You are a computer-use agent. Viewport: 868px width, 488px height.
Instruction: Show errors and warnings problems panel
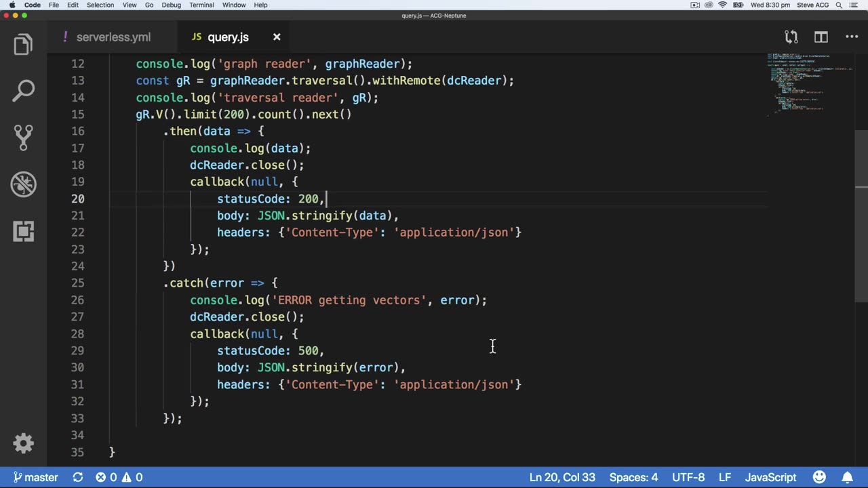point(119,477)
